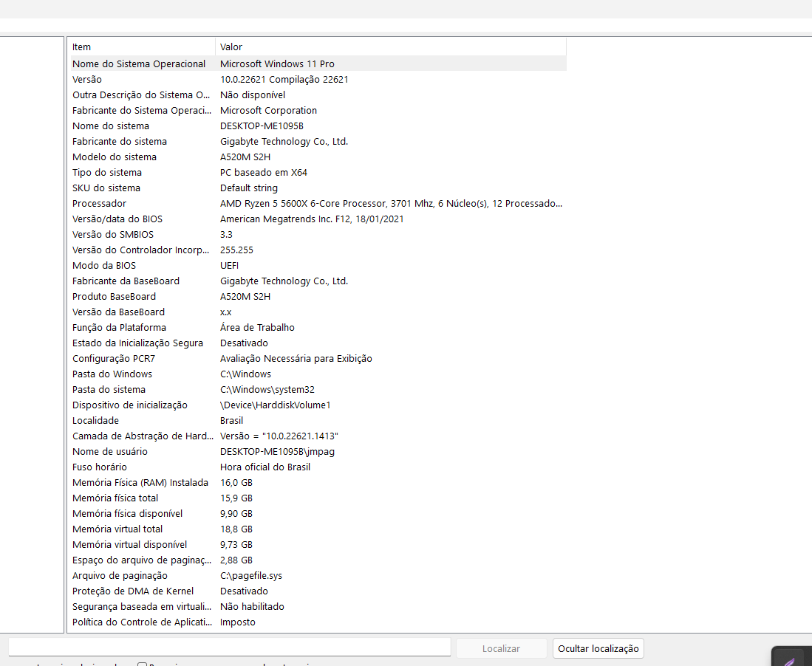Click value 10.0.22621 Compilação 22621

[x=284, y=79]
